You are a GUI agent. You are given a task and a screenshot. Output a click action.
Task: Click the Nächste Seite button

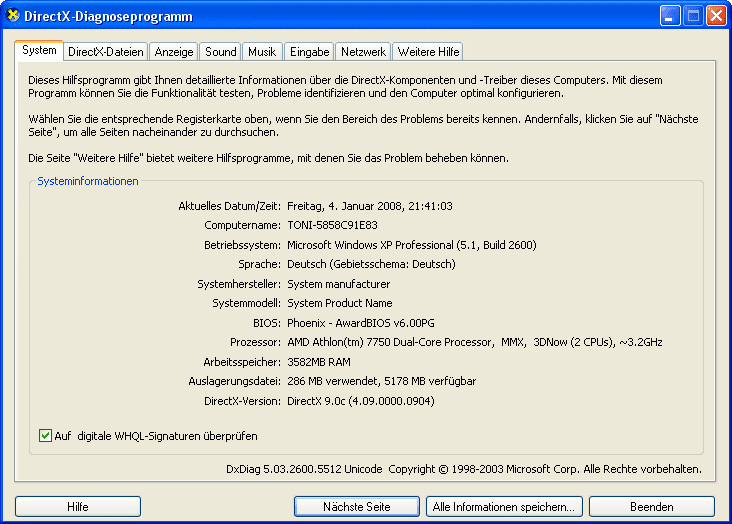(357, 507)
